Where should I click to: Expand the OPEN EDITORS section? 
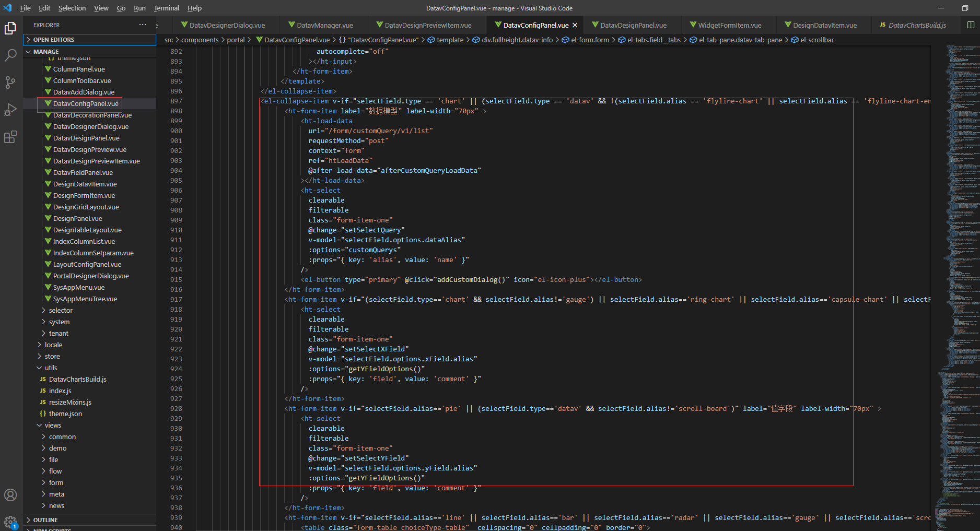(x=53, y=40)
